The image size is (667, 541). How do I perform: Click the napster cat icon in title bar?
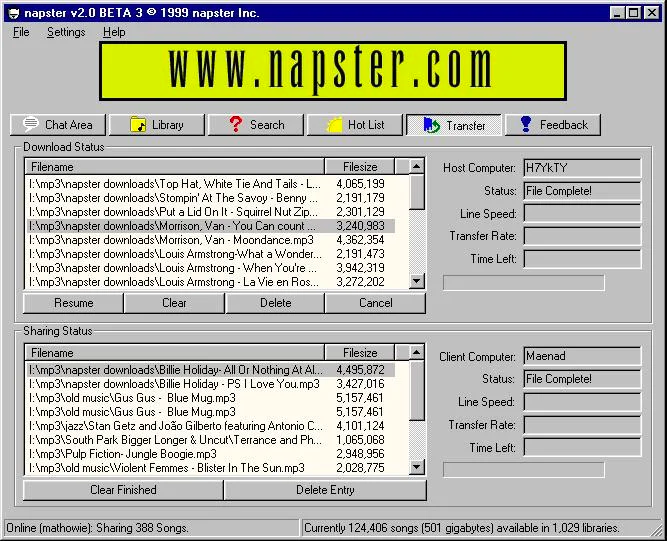[14, 13]
